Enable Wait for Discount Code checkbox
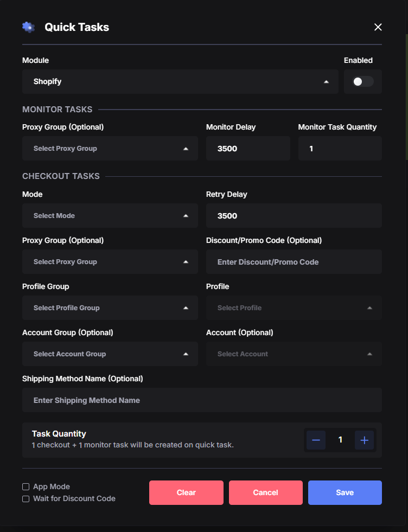The width and height of the screenshot is (408, 532). (x=26, y=499)
